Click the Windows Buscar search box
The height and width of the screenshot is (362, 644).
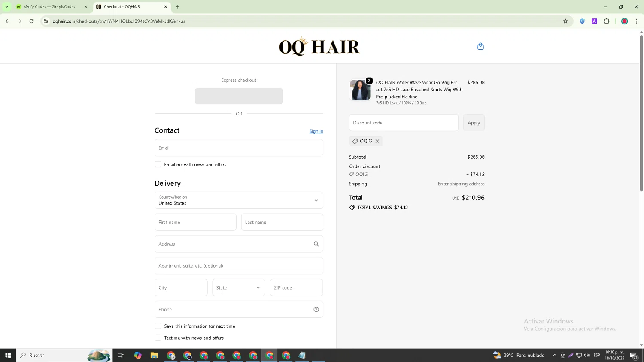pyautogui.click(x=64, y=355)
